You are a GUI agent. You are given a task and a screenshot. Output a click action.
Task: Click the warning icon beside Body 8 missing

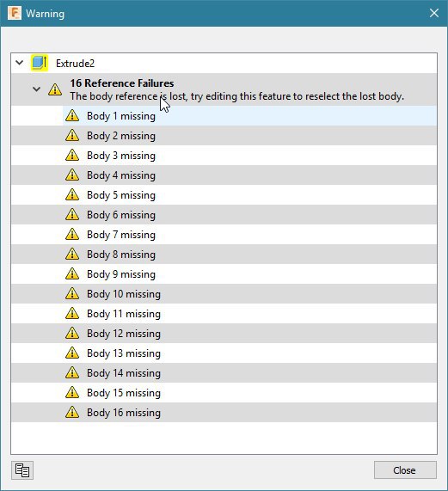[x=72, y=254]
